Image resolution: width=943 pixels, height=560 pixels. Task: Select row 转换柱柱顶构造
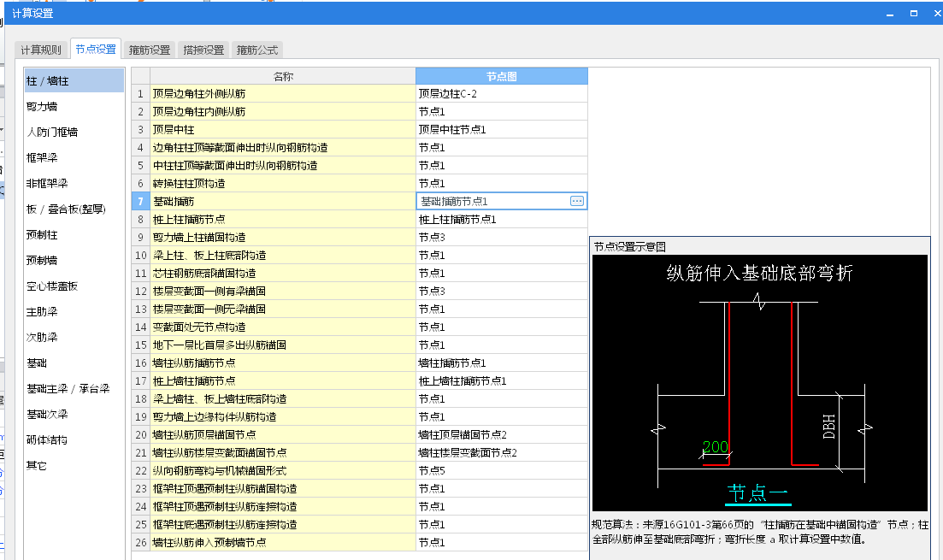coord(283,184)
